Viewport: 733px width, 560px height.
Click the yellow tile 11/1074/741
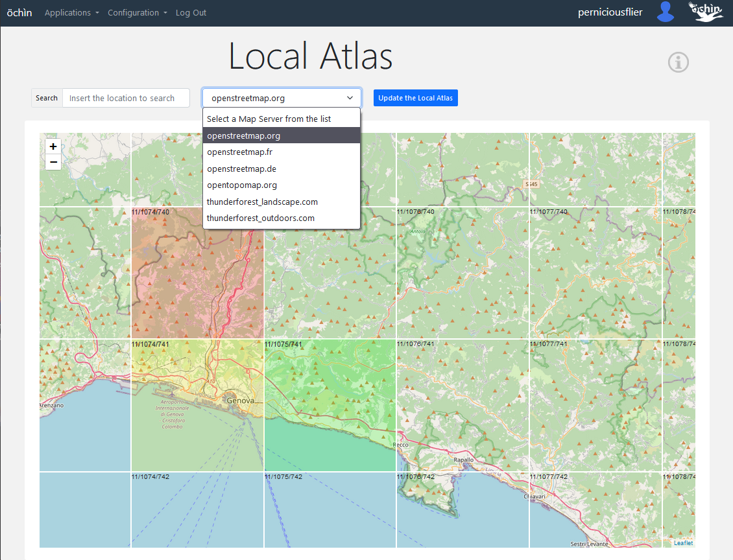tap(198, 405)
